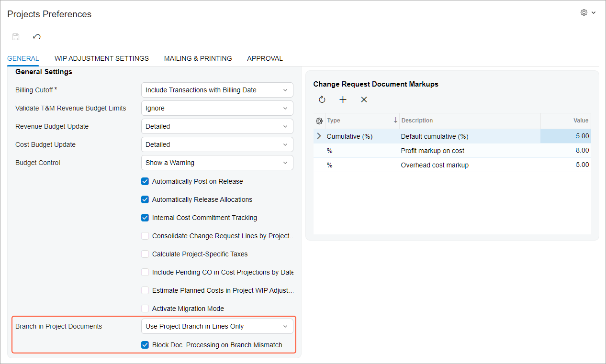Enable Estimate Planned Costs in Project WIP Adjustment
606x364 pixels.
pyautogui.click(x=145, y=290)
